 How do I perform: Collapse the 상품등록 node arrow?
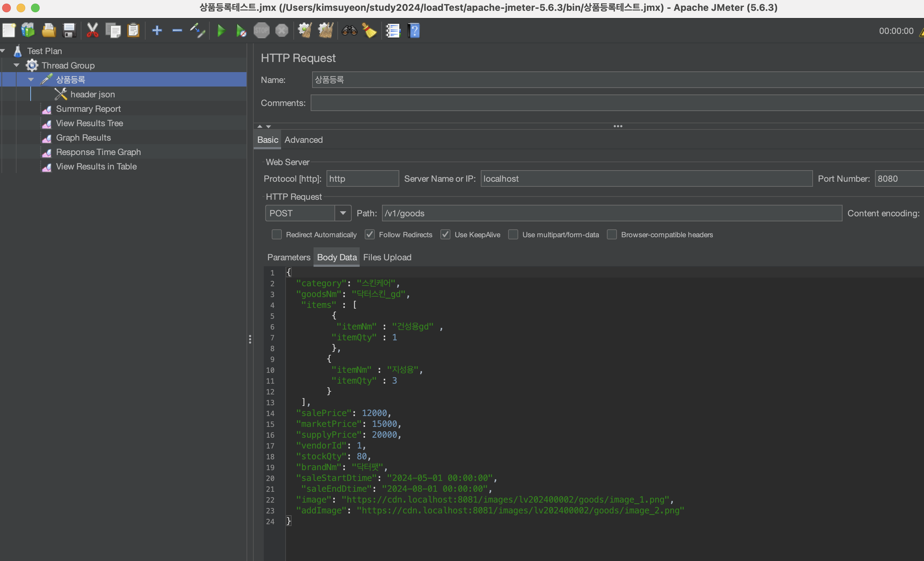tap(31, 80)
